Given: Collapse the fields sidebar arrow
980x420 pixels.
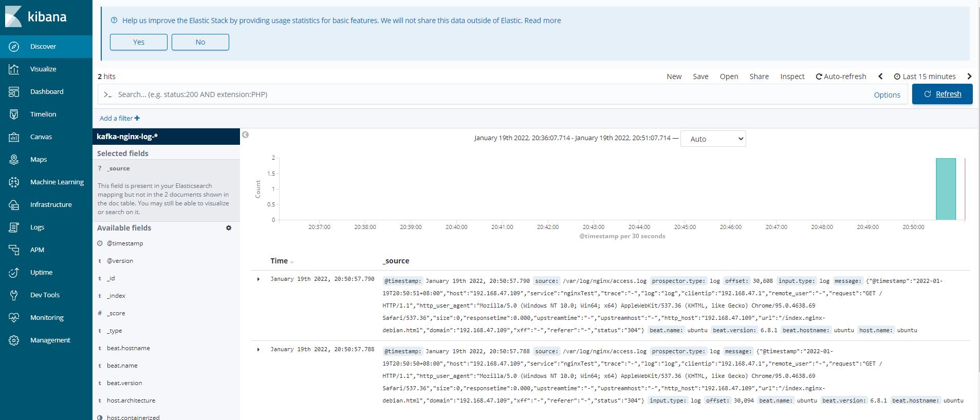Looking at the screenshot, I should [x=245, y=135].
